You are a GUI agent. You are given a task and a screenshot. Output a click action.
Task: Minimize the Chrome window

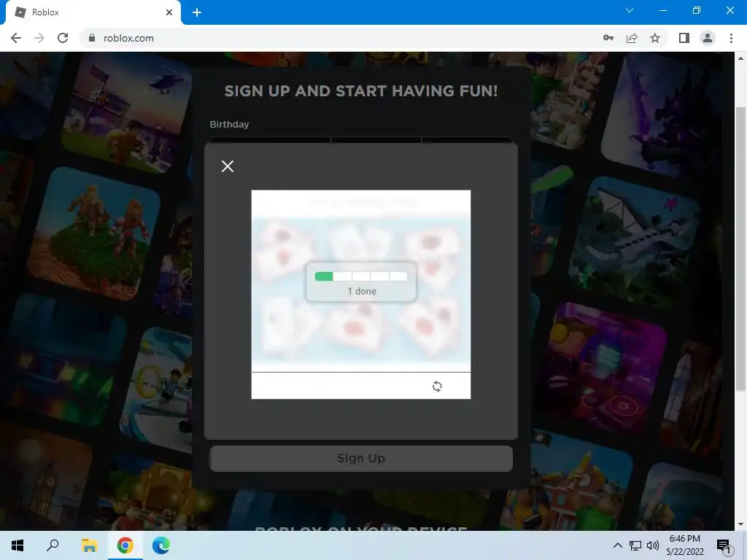click(662, 10)
